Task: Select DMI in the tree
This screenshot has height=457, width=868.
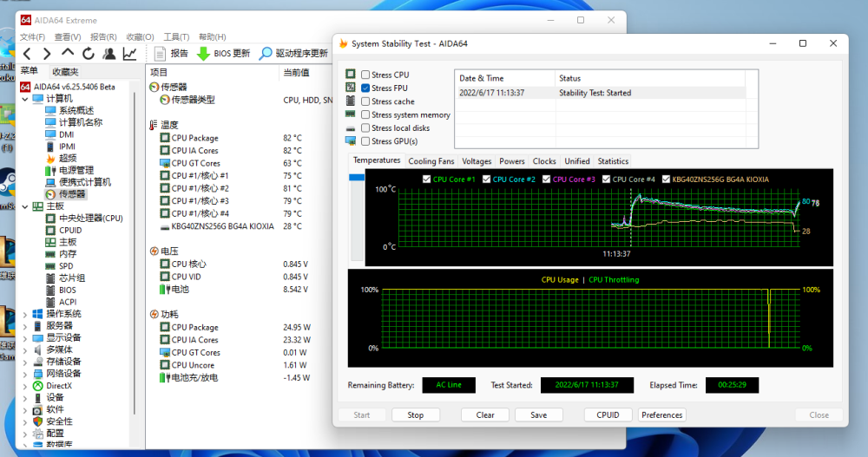Action: (60, 134)
